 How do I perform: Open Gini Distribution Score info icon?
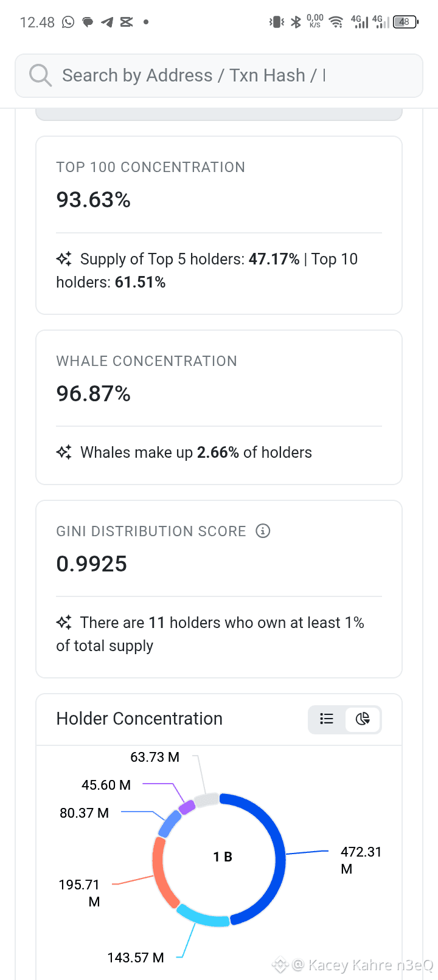(263, 531)
